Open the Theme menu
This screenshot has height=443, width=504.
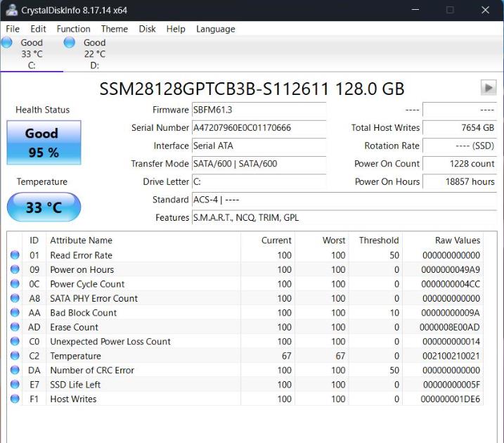click(115, 29)
